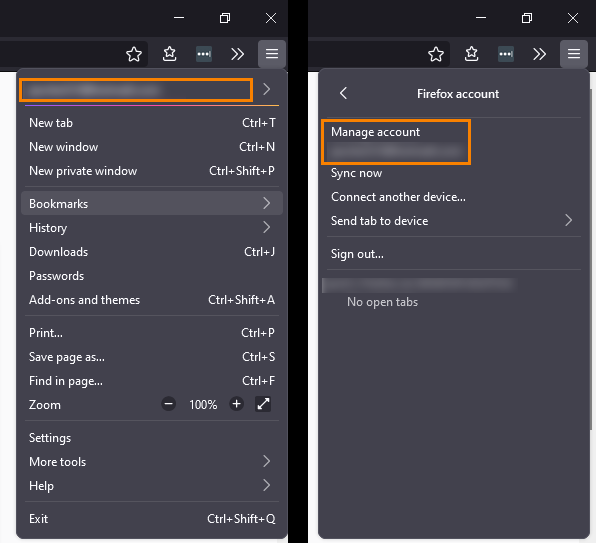Zoom in with the plus button
The height and width of the screenshot is (543, 596).
[x=236, y=404]
